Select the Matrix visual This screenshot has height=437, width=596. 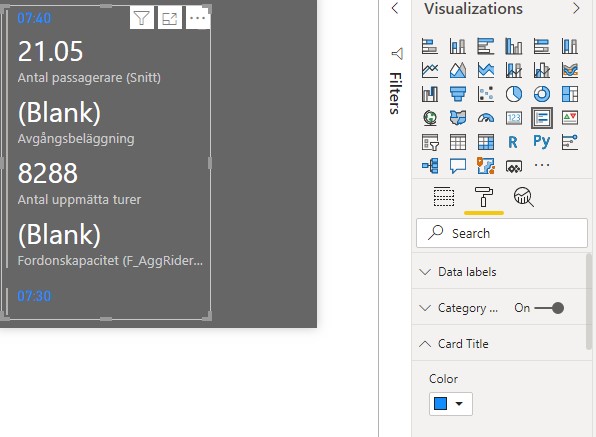tap(486, 142)
